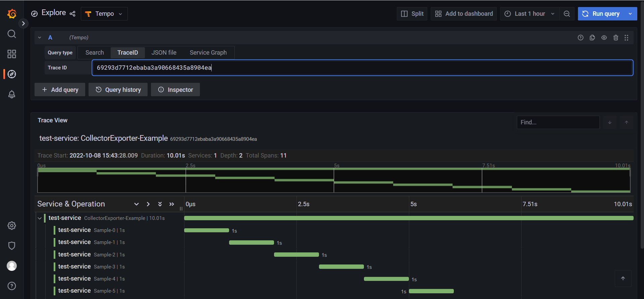Click the Total Spans value 11
644x299 pixels.
pyautogui.click(x=283, y=156)
